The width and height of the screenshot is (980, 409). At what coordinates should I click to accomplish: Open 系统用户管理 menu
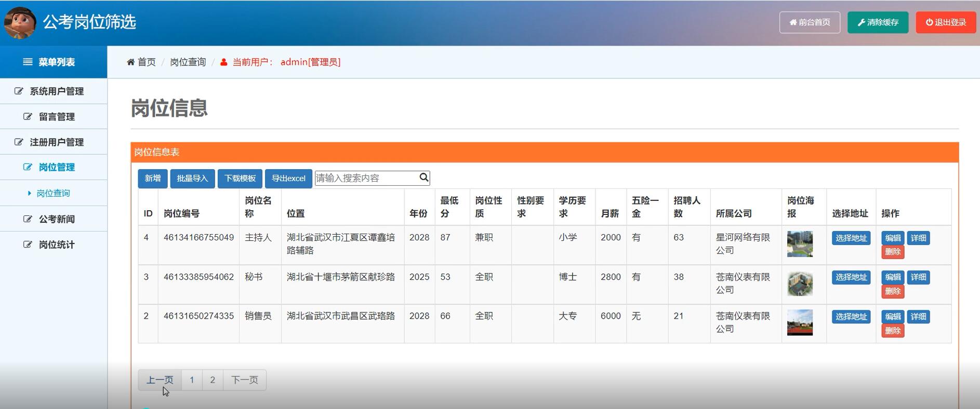click(x=54, y=91)
